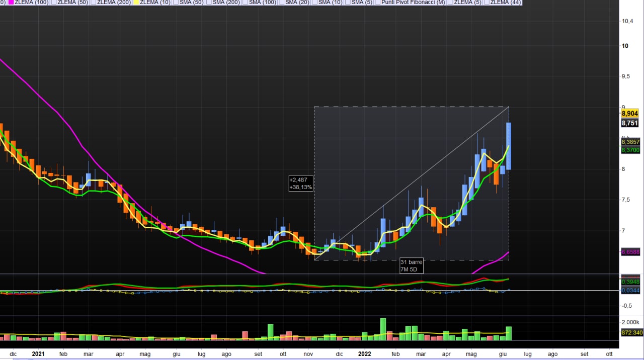The height and width of the screenshot is (360, 644).
Task: Select the yellow 8,904 price label
Action: coord(629,114)
